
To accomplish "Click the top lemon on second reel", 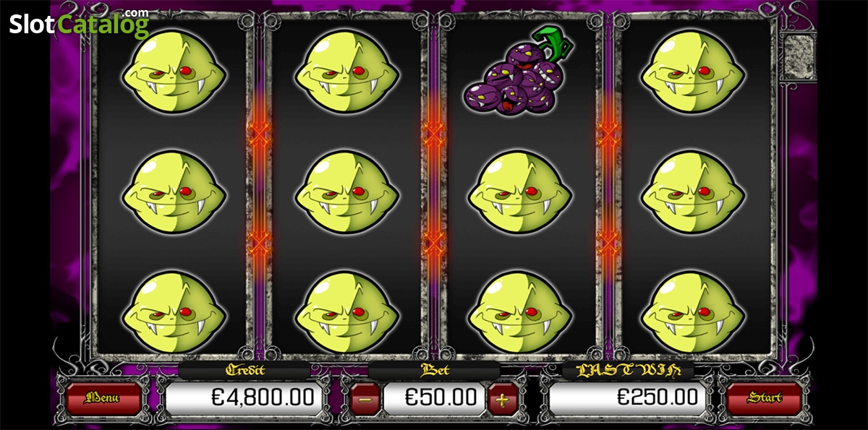I will (347, 72).
